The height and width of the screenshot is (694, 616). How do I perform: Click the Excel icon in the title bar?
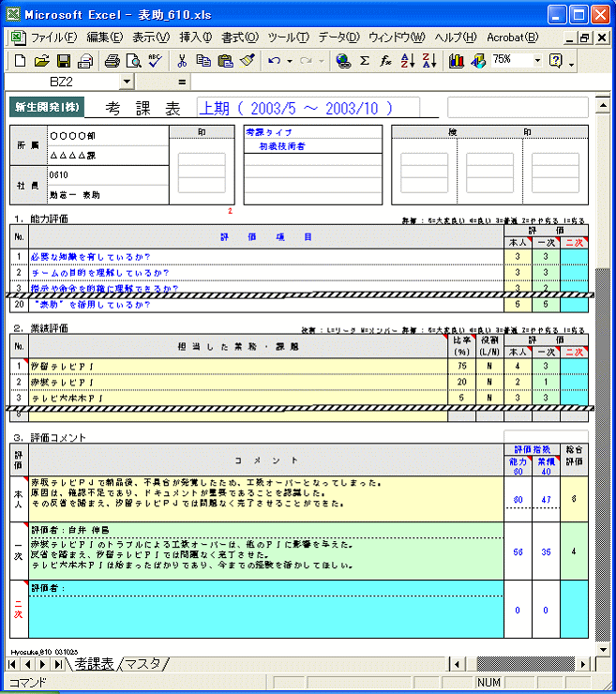click(13, 14)
